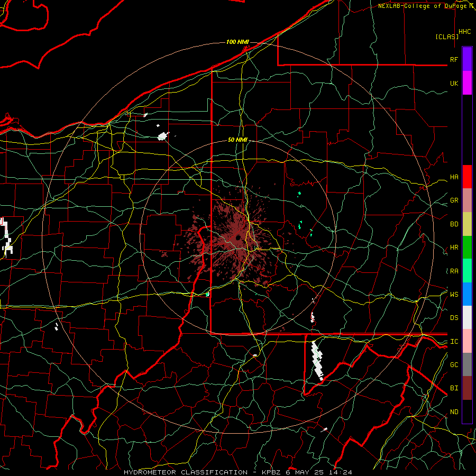The width and height of the screenshot is (476, 476).
Task: Select the BD yellow legend color block
Action: tap(467, 224)
